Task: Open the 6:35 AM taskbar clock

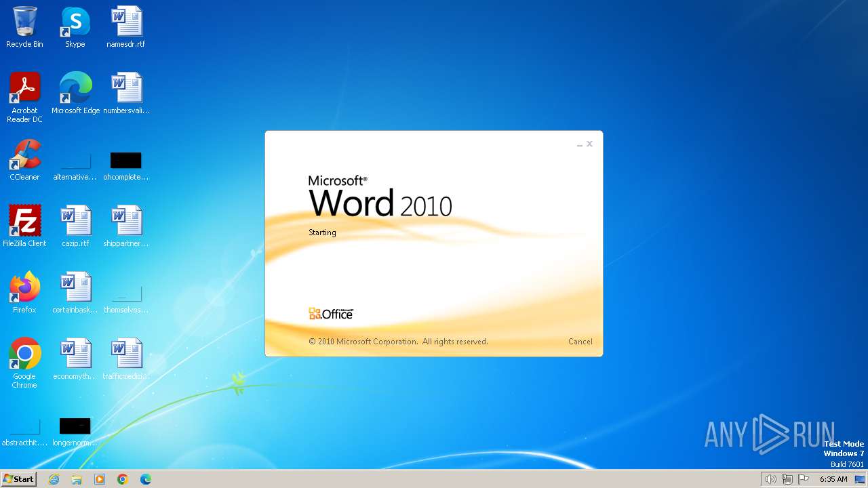Action: tap(833, 479)
